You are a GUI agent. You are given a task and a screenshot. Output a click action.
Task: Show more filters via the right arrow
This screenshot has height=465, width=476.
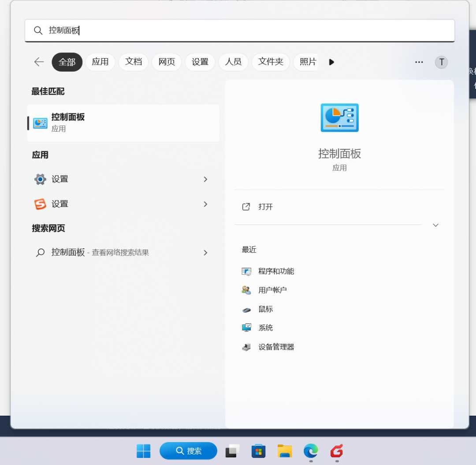point(331,62)
